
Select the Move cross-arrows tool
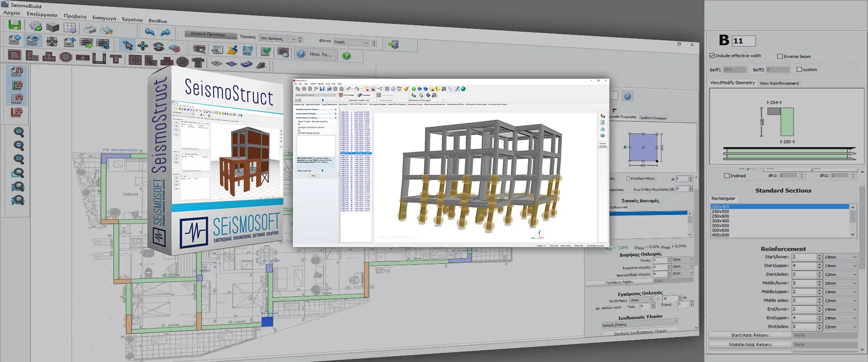click(143, 46)
